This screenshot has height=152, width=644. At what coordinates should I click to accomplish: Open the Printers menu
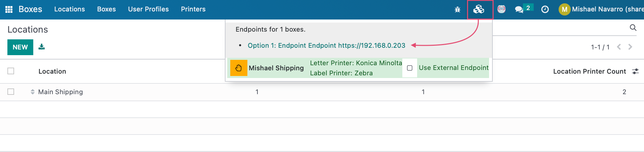coord(193,9)
